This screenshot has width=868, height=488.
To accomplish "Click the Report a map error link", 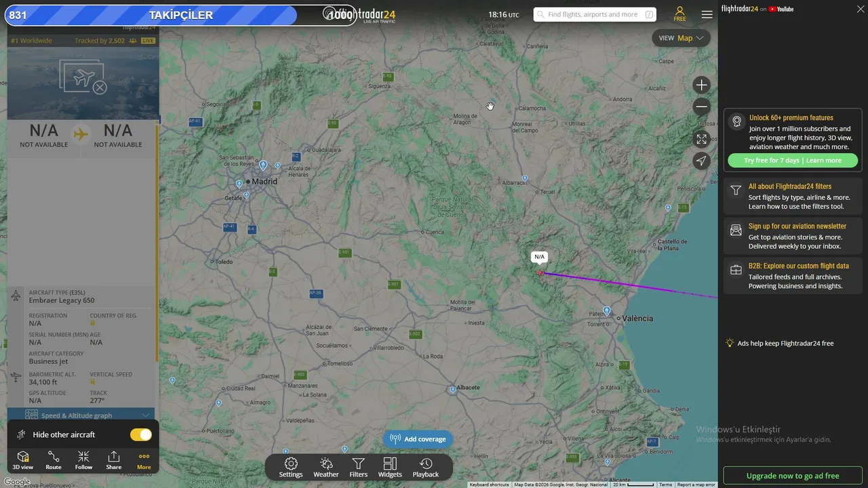I will click(696, 485).
